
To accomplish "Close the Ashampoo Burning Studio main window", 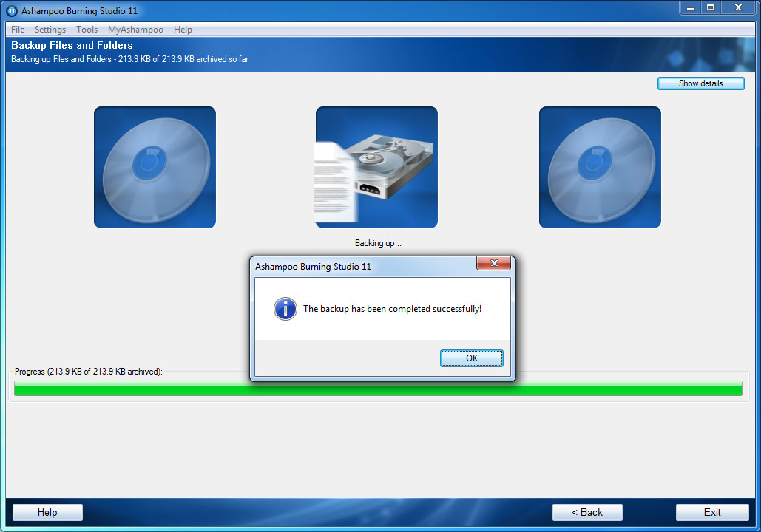I will click(738, 8).
